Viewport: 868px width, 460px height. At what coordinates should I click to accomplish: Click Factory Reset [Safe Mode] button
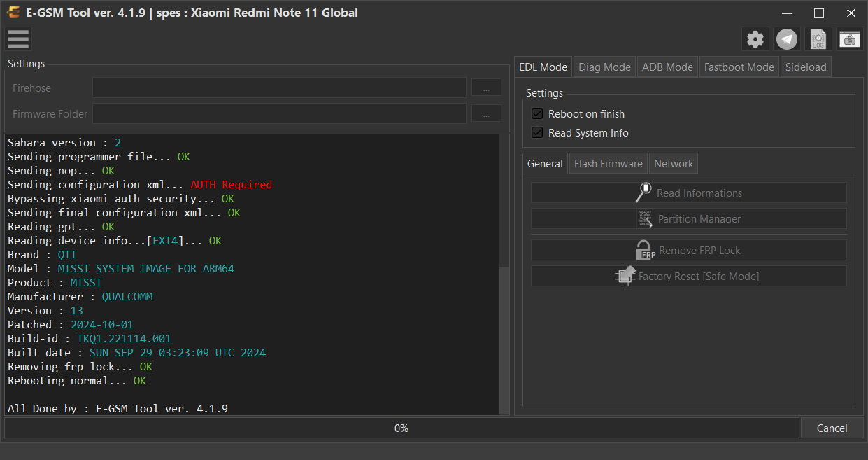[x=688, y=276]
